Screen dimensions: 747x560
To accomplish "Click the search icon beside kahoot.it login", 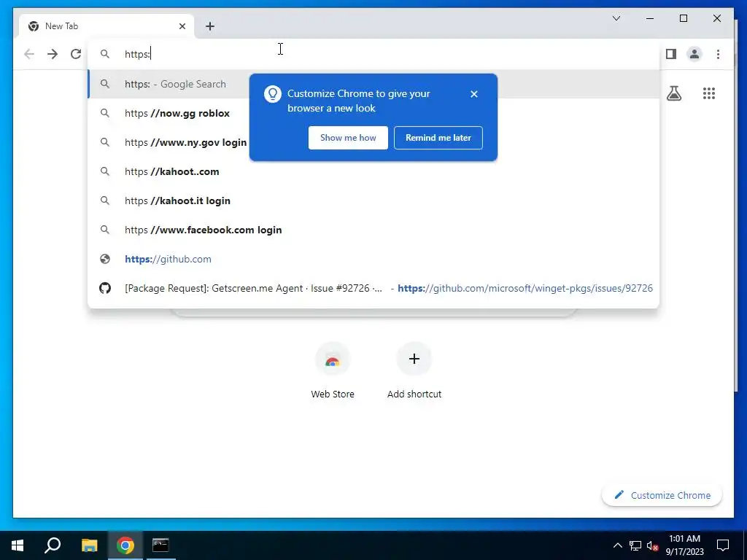I will coord(105,201).
